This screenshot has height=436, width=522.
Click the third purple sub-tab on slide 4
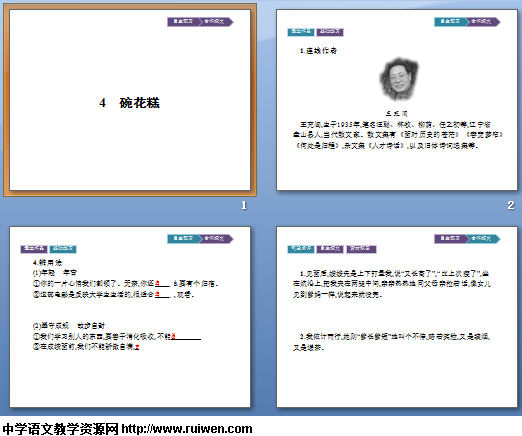click(361, 249)
